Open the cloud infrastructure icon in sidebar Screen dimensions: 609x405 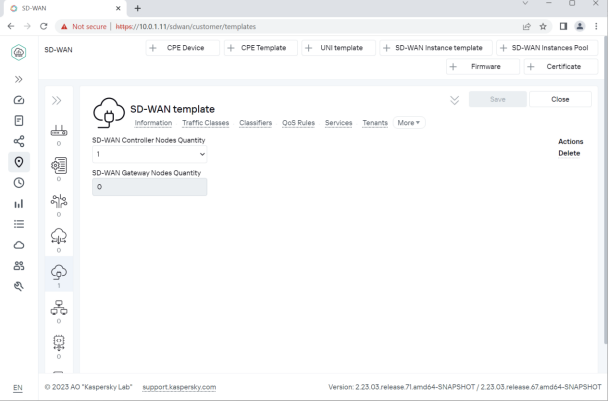19,245
